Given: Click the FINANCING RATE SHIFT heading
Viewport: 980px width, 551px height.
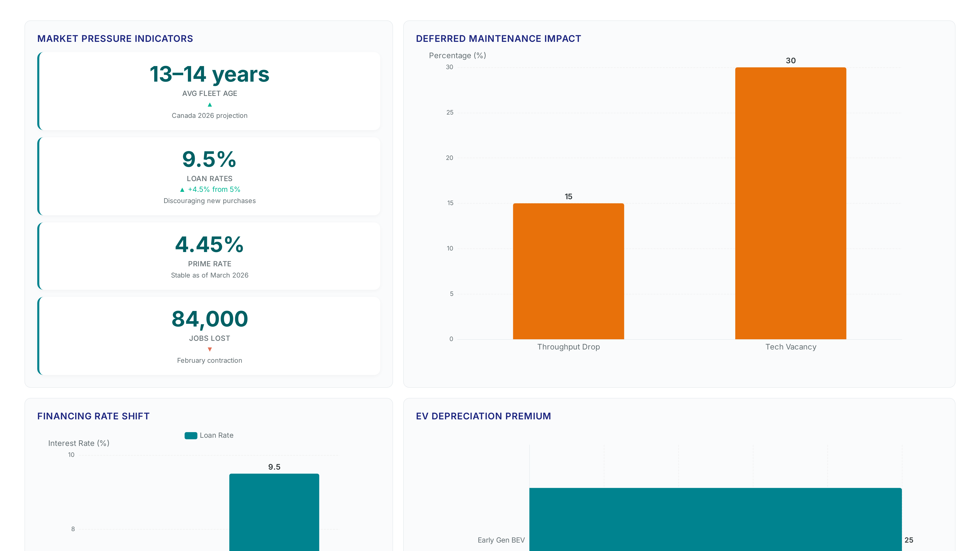Looking at the screenshot, I should pos(94,416).
